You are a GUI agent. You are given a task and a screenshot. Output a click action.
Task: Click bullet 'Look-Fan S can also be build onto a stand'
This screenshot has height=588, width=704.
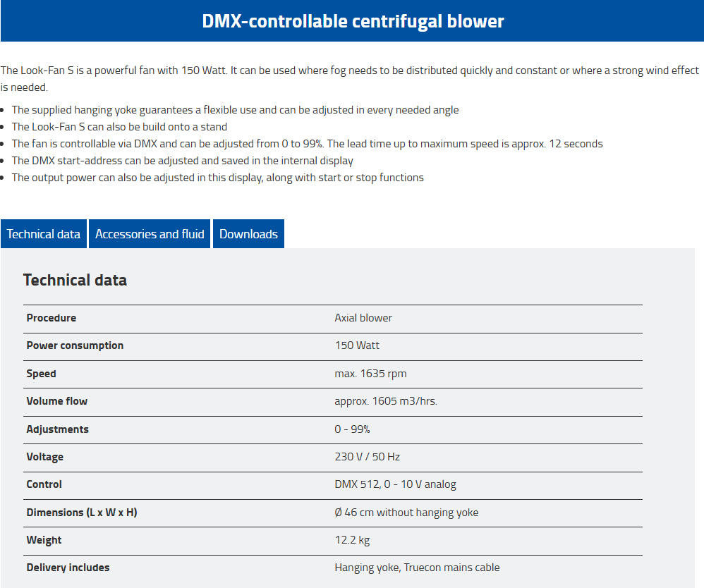point(119,127)
